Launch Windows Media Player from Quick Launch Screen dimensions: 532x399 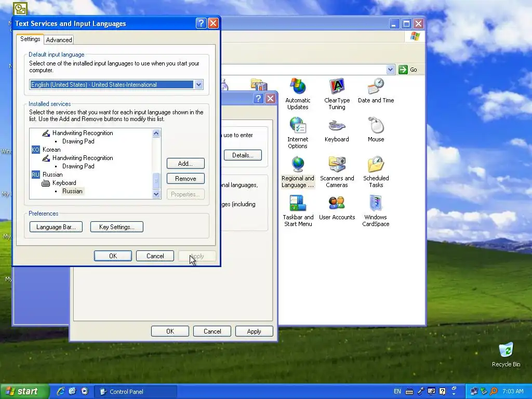[x=85, y=391]
